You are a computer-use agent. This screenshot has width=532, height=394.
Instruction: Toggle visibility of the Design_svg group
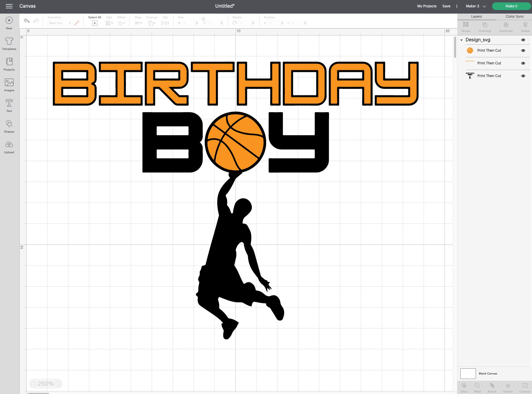tap(523, 40)
